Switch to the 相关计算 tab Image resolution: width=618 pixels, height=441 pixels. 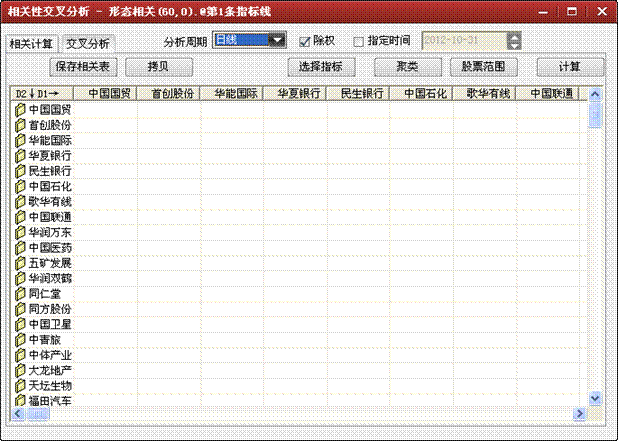pos(32,44)
